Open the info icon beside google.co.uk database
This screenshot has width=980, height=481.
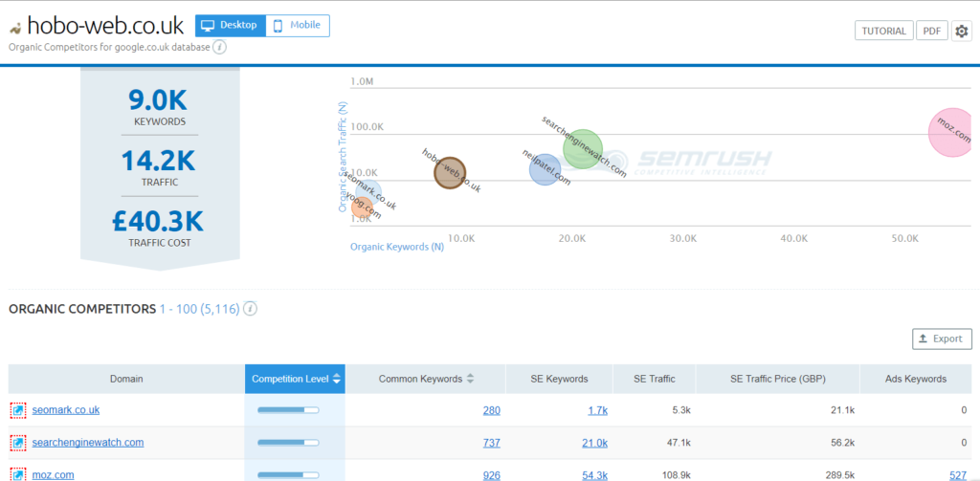point(219,47)
